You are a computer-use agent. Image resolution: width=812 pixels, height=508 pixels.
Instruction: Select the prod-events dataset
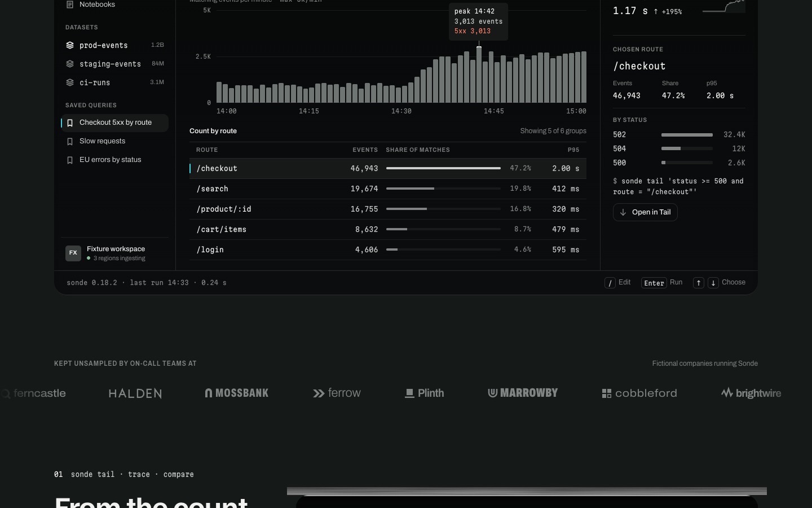pos(114,45)
